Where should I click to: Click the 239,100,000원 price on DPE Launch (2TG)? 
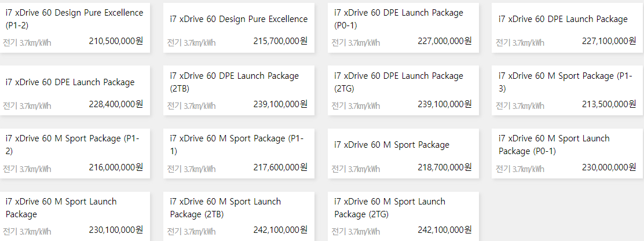(445, 104)
